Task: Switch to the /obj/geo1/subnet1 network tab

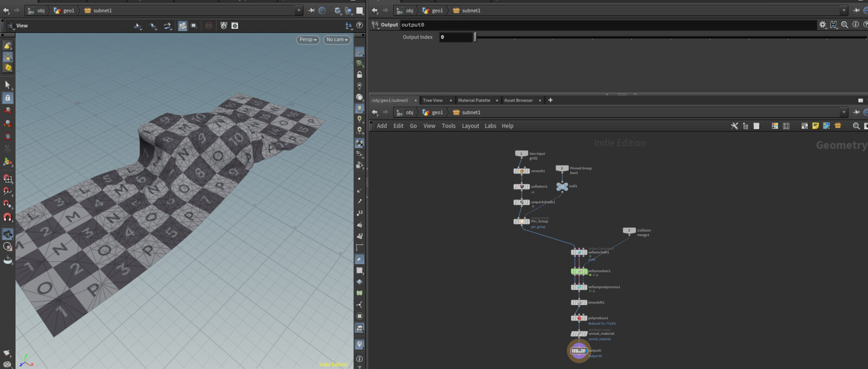Action: [390, 100]
